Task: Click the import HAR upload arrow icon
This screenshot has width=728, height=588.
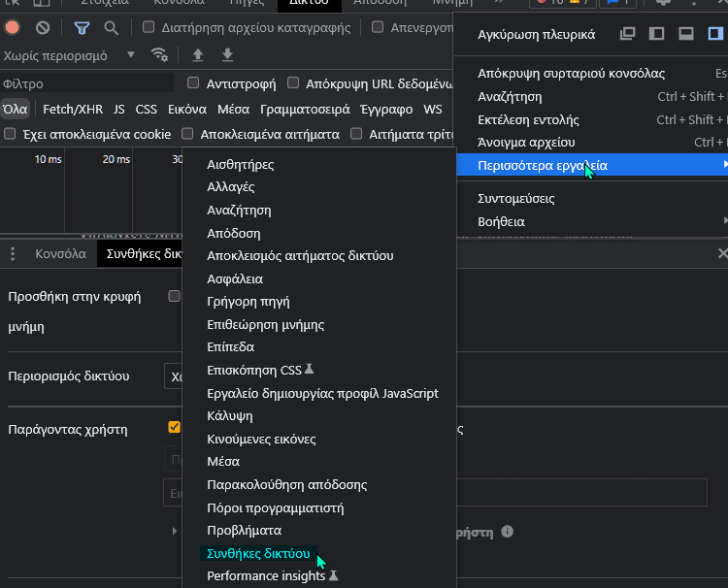Action: pos(198,55)
